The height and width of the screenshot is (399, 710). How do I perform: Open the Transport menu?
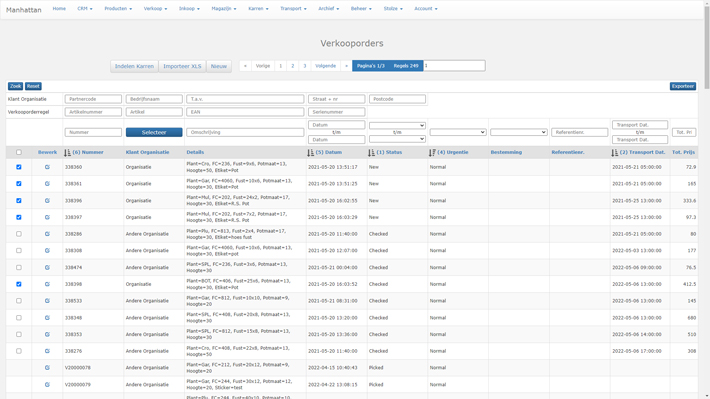point(293,9)
